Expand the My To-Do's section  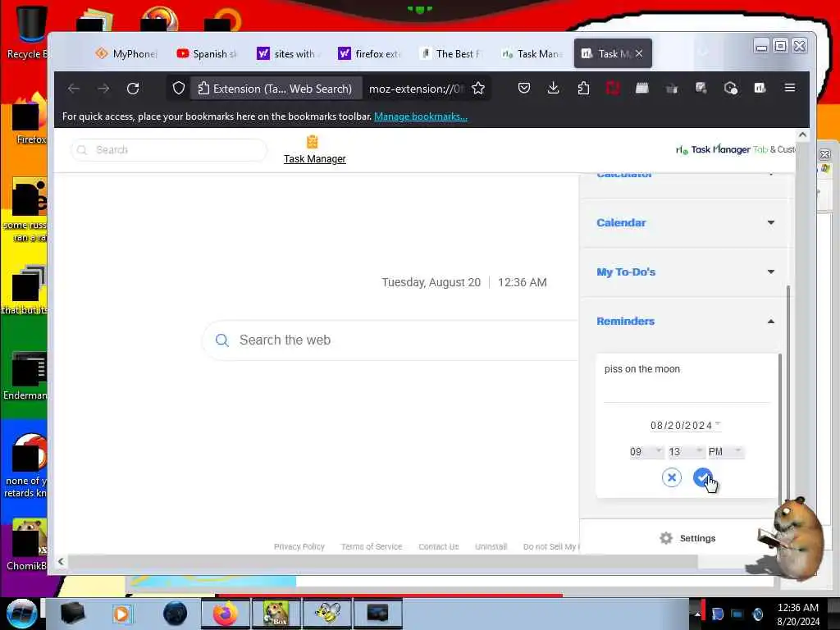click(685, 272)
